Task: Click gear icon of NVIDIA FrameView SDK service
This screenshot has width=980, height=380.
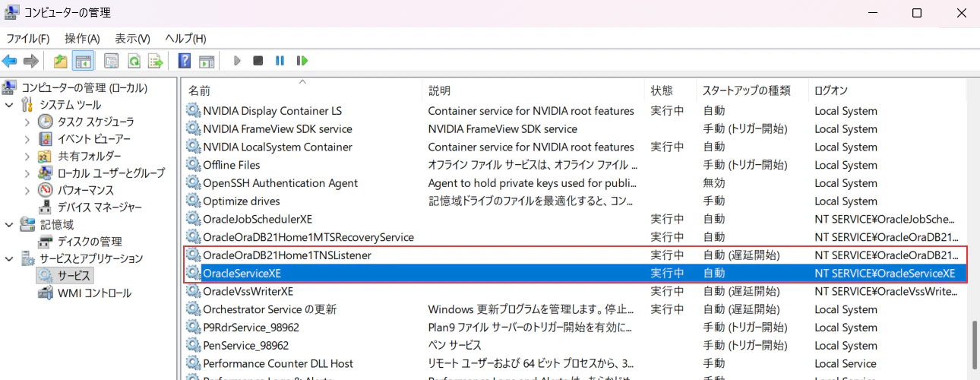Action: pyautogui.click(x=194, y=129)
